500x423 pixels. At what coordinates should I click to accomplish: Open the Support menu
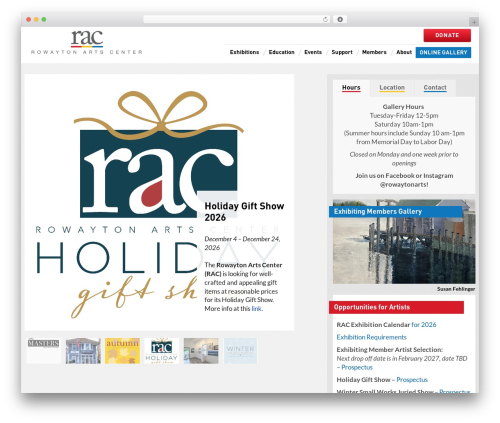(342, 52)
